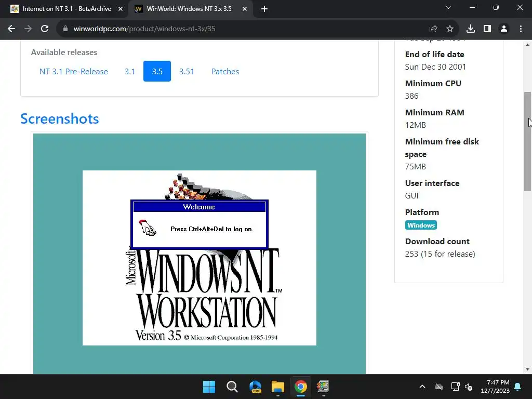The width and height of the screenshot is (532, 399).
Task: Open Chrome downloads icon
Action: point(471,29)
